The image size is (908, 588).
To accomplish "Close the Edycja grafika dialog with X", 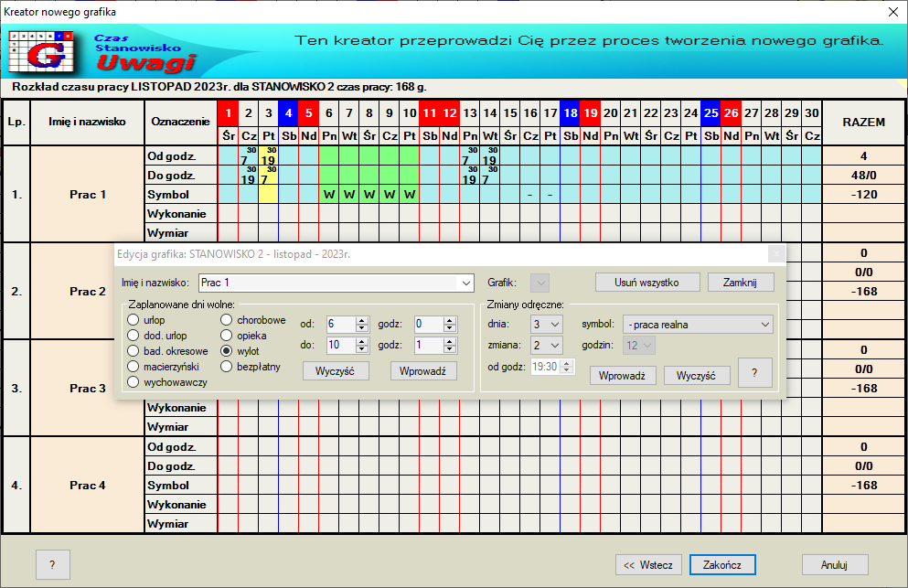I will (775, 253).
